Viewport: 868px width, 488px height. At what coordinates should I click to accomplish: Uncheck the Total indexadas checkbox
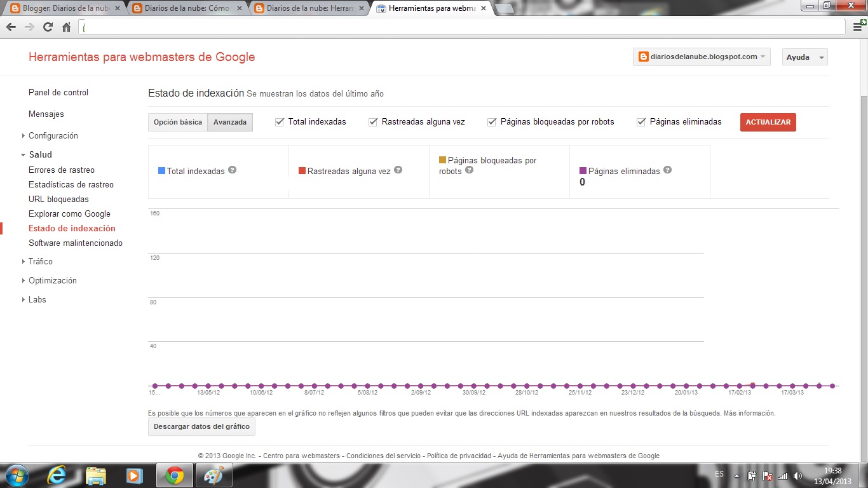pyautogui.click(x=279, y=122)
